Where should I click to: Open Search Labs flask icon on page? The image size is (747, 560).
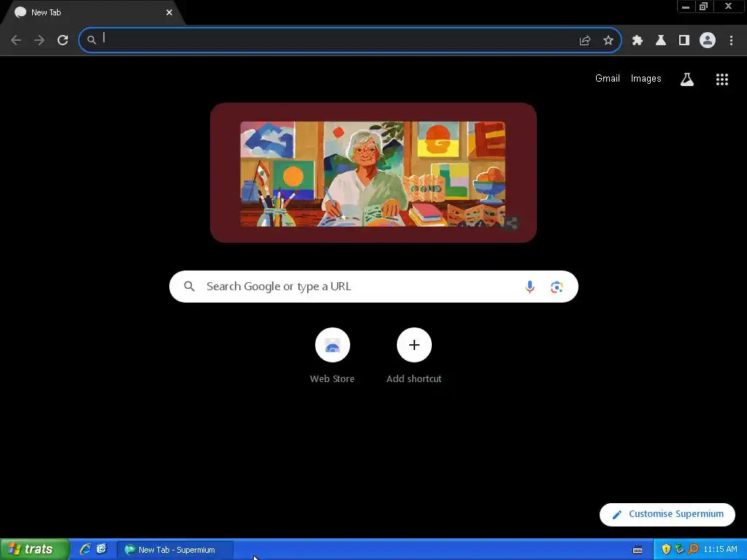687,79
